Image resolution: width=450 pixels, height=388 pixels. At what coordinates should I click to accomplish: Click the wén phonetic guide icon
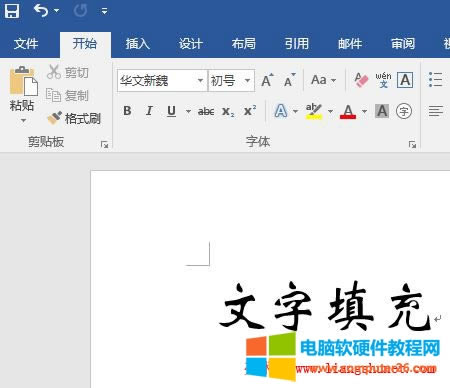383,80
